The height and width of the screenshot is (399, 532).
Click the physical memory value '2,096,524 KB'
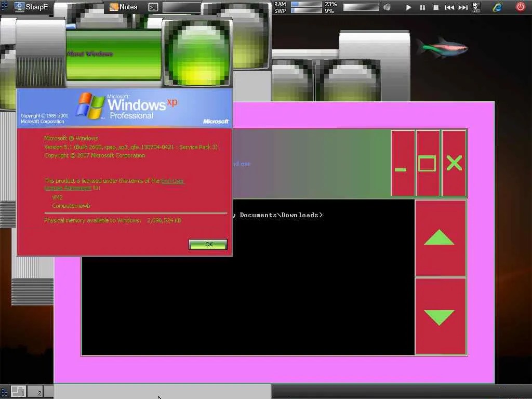click(164, 220)
